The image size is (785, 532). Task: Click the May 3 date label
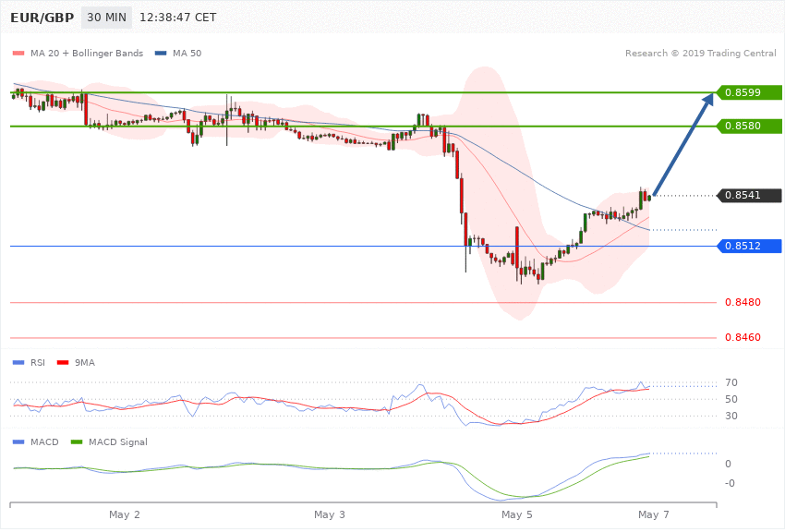point(330,514)
